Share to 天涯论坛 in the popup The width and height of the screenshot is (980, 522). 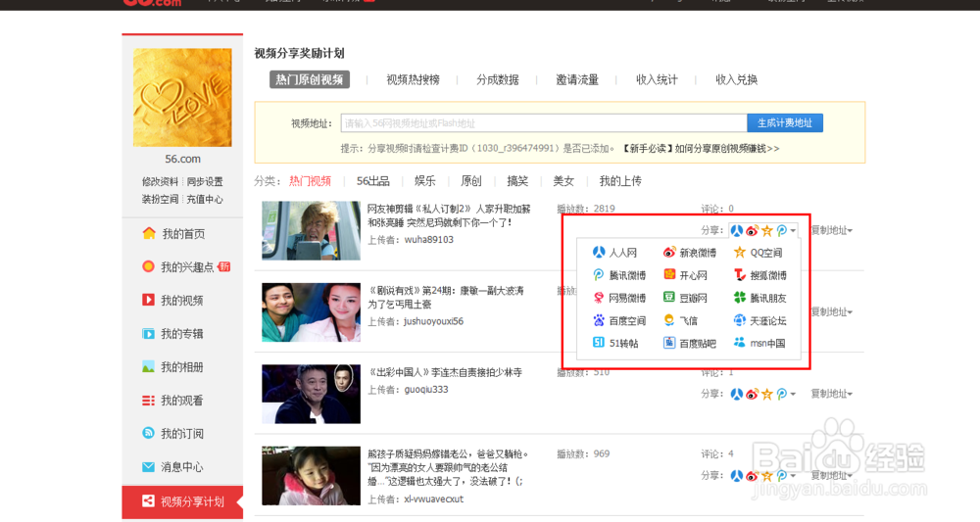click(x=760, y=320)
